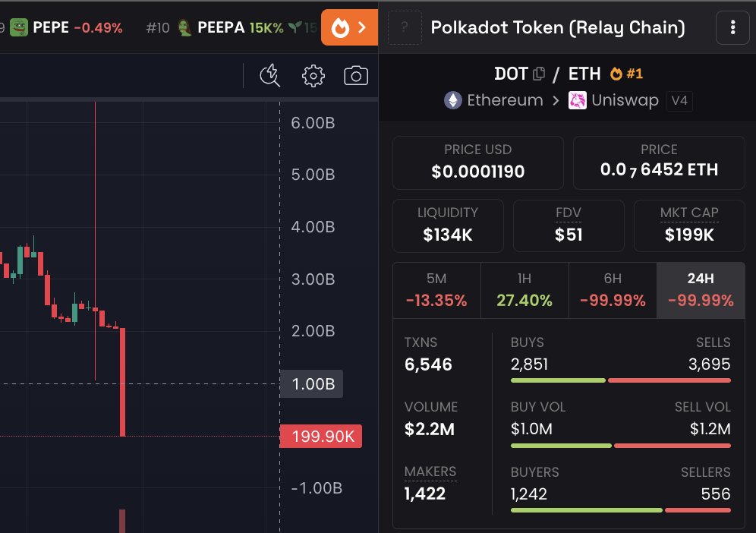Click the orange trending flame button
This screenshot has height=533, width=756.
[349, 28]
